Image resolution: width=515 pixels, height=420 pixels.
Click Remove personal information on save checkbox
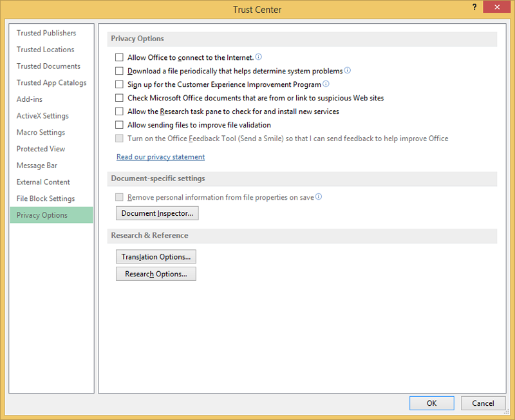[119, 197]
